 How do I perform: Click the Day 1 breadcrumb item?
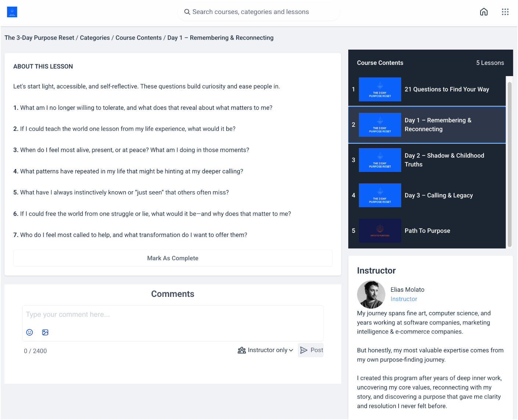point(220,38)
